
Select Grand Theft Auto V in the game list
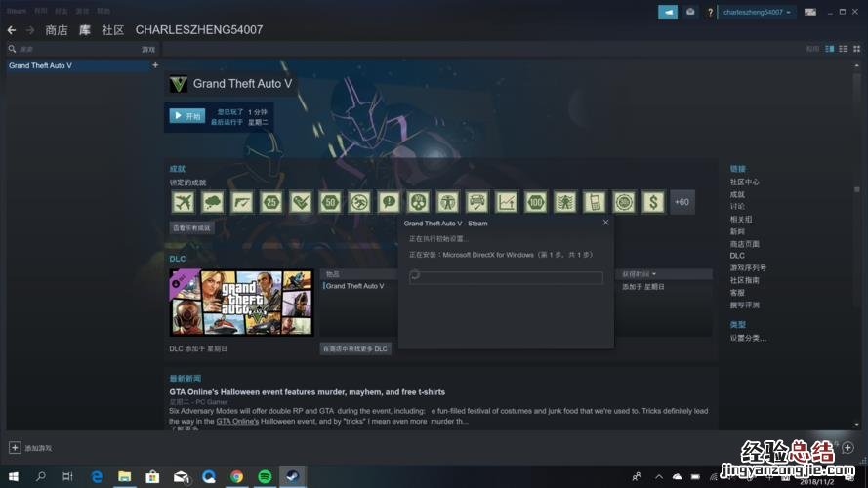(x=77, y=65)
